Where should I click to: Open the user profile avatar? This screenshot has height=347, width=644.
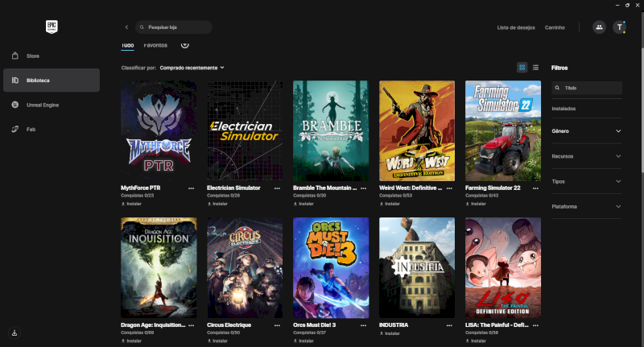pos(619,27)
